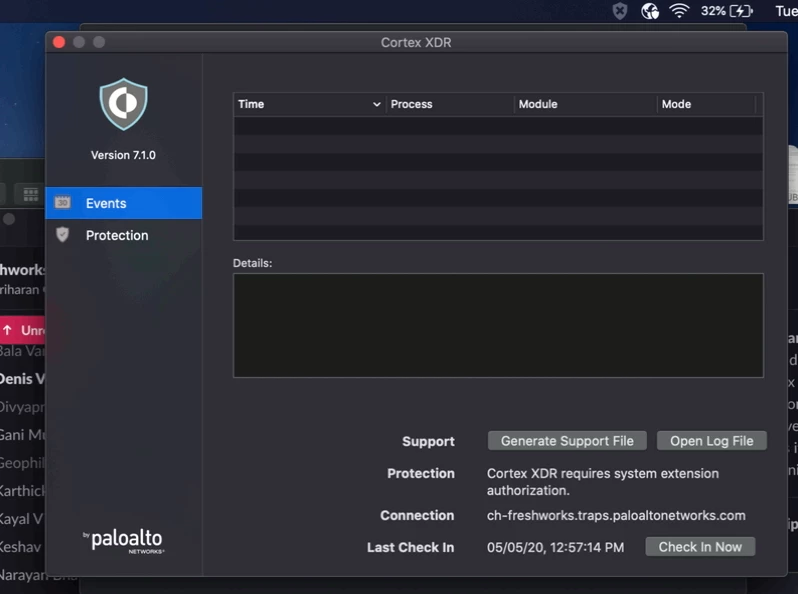Open the Wi-Fi menu bar icon
This screenshot has width=798, height=594.
(679, 11)
